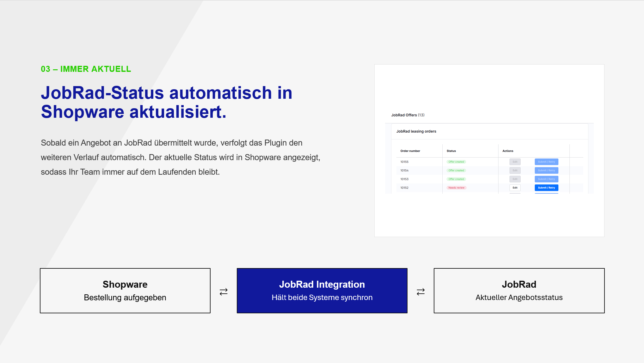
Task: Click the 'JobRad leasing orders' card title
Action: (416, 131)
